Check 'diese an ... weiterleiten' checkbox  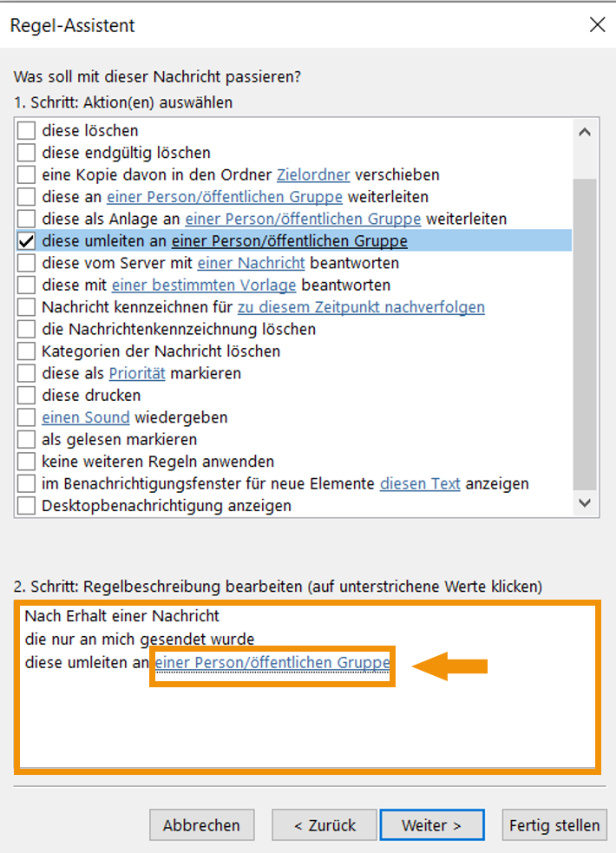26,197
